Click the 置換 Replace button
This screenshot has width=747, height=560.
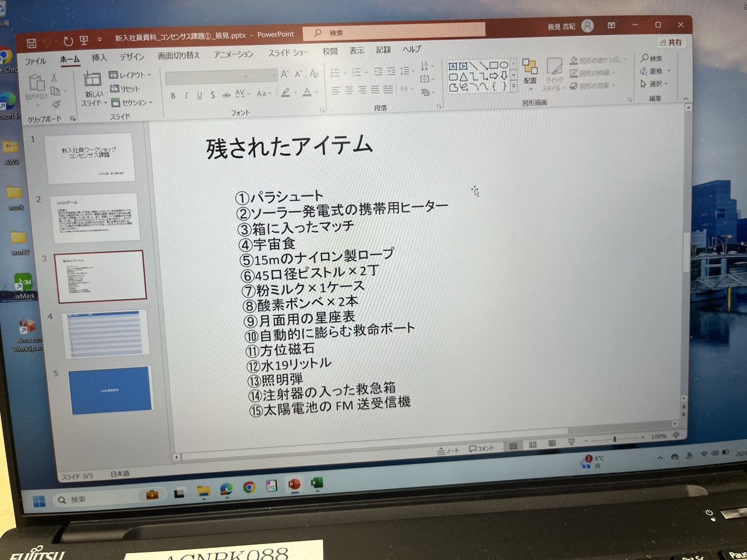tap(655, 71)
